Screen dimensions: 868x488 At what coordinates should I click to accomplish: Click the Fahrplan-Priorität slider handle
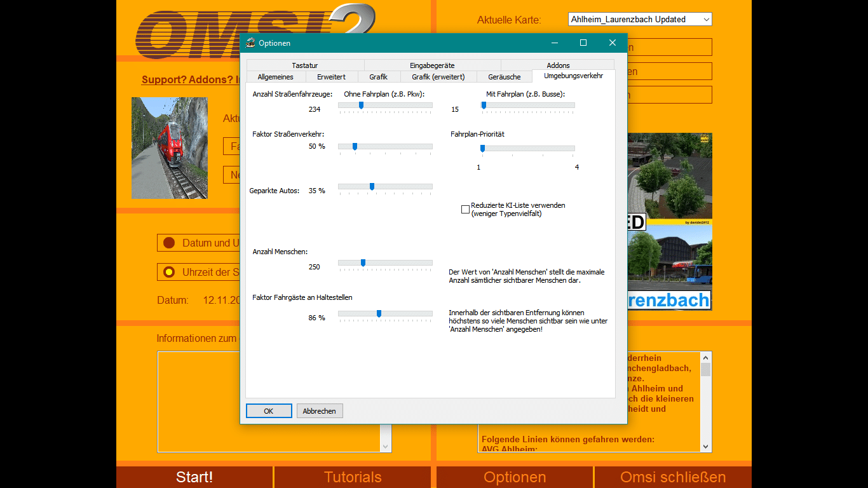point(482,148)
